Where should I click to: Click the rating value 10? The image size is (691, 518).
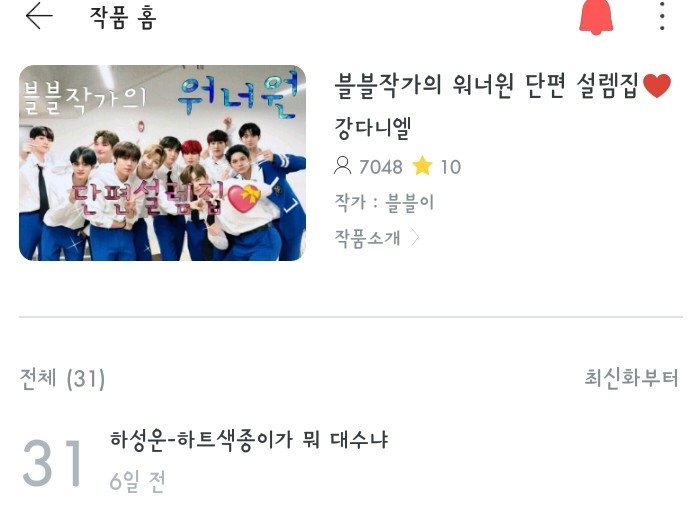(x=451, y=167)
